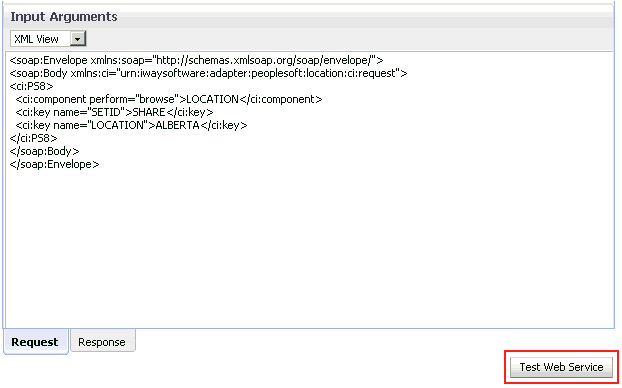Open the XML View dropdown
Viewport: 622px width, 388px height.
click(48, 39)
